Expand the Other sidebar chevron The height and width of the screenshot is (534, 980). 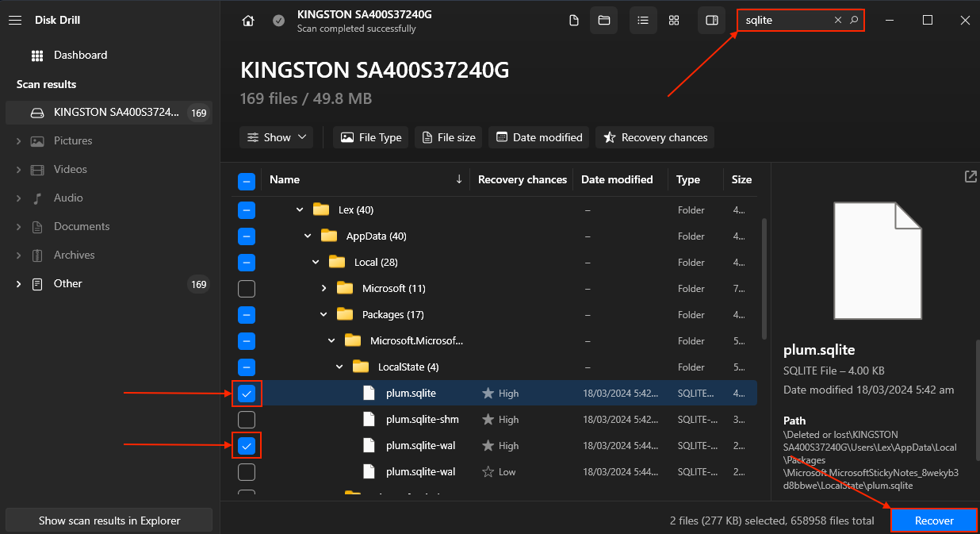[x=18, y=283]
